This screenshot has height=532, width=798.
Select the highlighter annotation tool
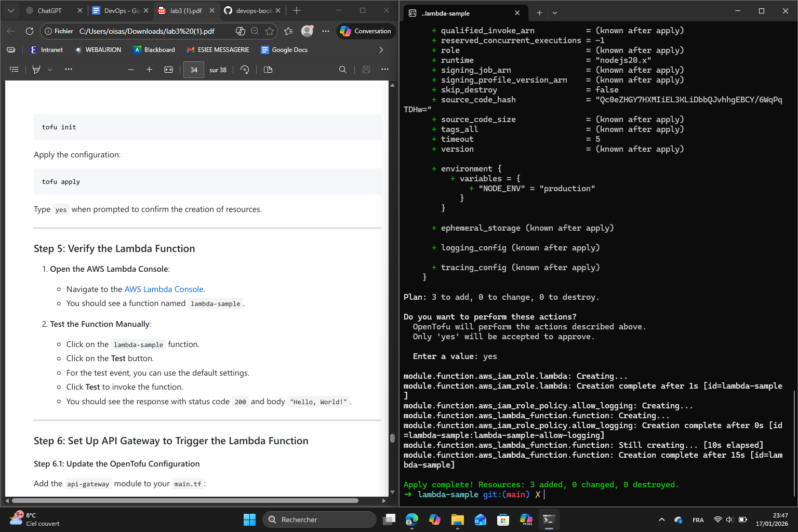coord(36,69)
